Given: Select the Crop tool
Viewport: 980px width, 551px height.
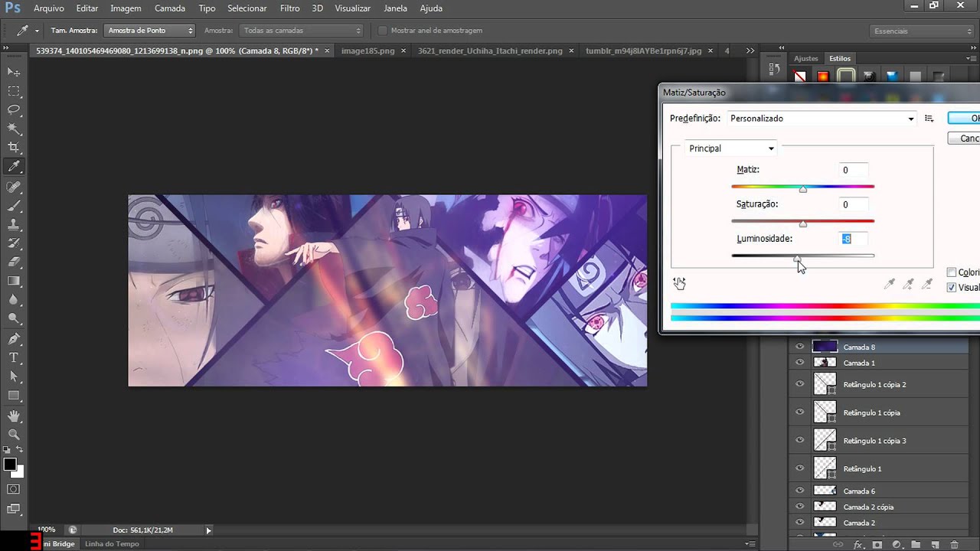Looking at the screenshot, I should (x=14, y=148).
